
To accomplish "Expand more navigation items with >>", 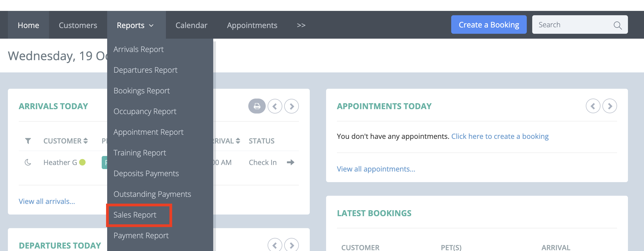I will click(x=301, y=25).
